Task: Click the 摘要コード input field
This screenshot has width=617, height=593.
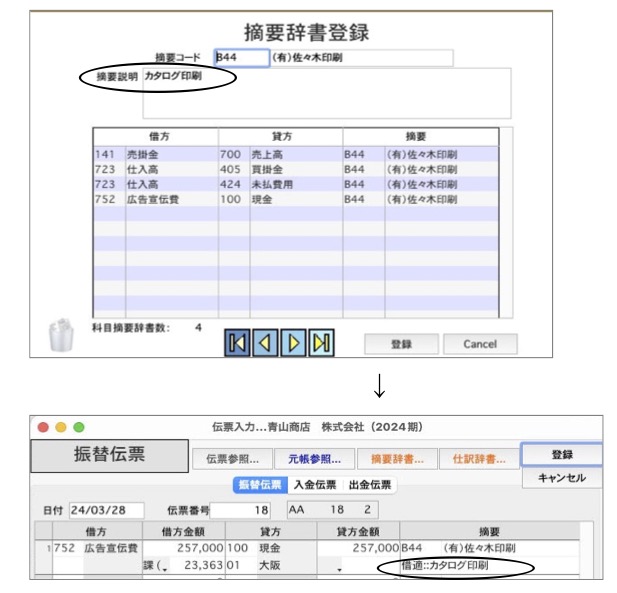Action: point(241,58)
